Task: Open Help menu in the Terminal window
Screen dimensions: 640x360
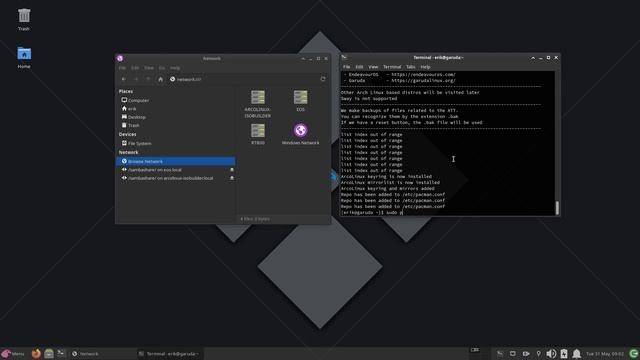Action: [x=425, y=67]
